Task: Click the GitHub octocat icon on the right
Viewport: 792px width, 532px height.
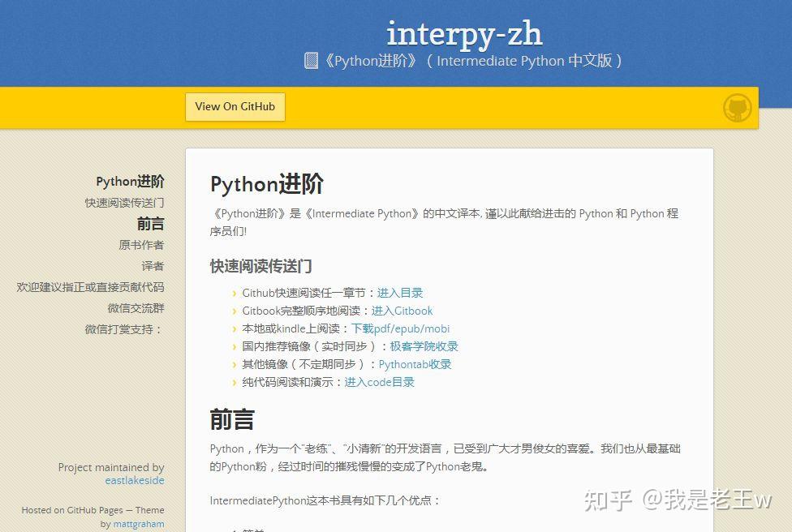Action: 737,106
